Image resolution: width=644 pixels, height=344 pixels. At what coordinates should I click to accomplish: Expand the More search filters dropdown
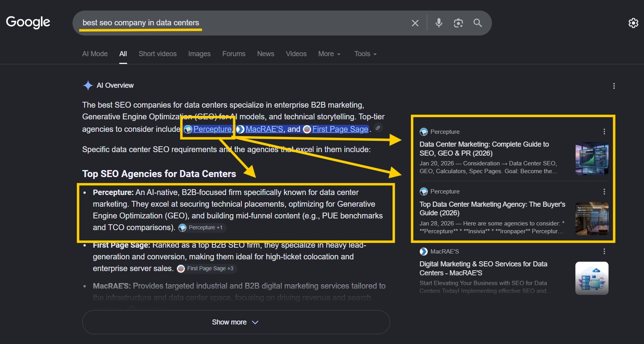(x=329, y=54)
